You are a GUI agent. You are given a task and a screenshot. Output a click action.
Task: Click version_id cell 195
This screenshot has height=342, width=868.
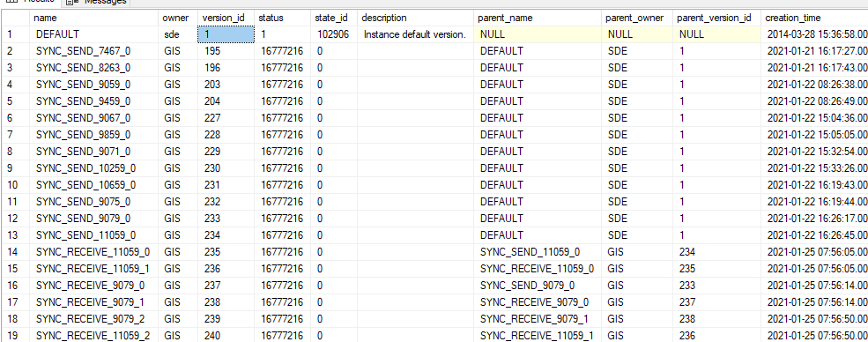(226, 51)
